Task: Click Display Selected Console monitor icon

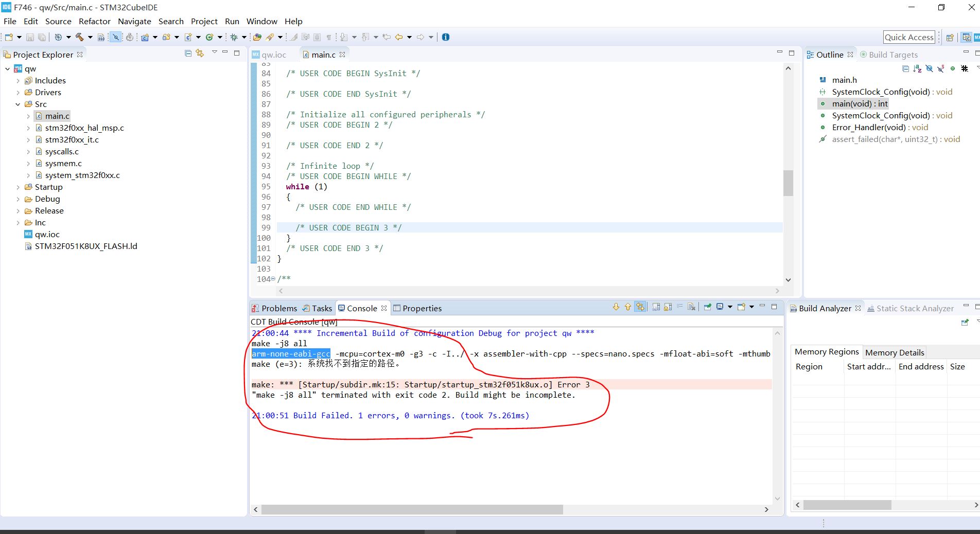Action: (x=720, y=307)
